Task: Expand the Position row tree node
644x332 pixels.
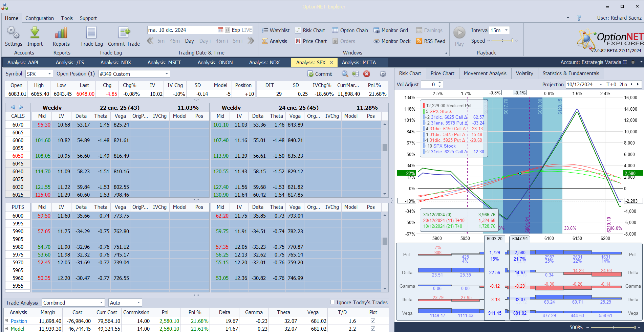Action: coord(6,320)
